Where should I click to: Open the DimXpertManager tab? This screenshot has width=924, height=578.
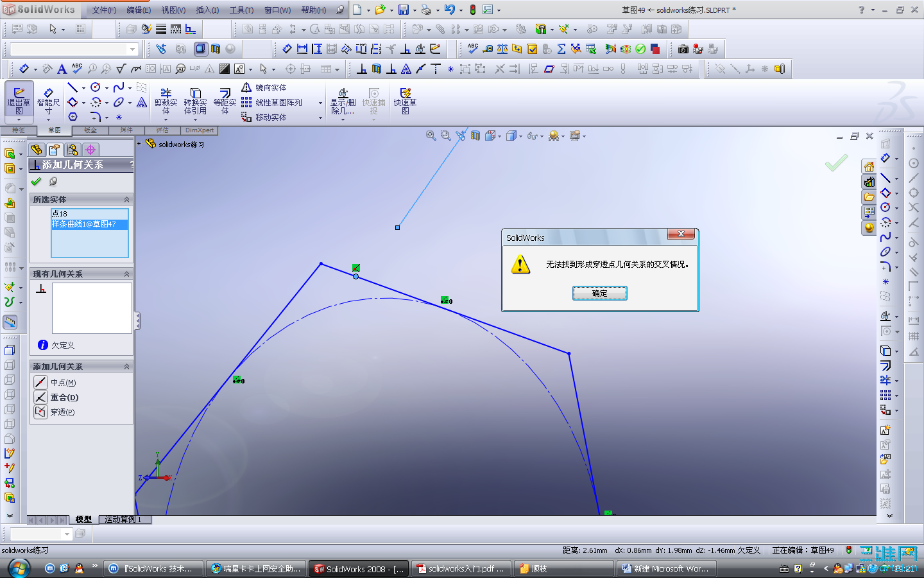[x=90, y=150]
